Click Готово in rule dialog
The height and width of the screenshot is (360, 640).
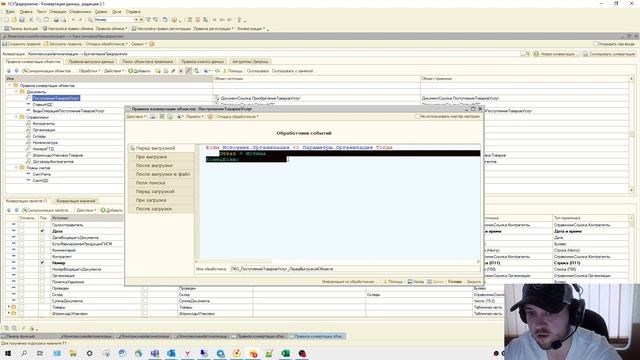coord(455,282)
